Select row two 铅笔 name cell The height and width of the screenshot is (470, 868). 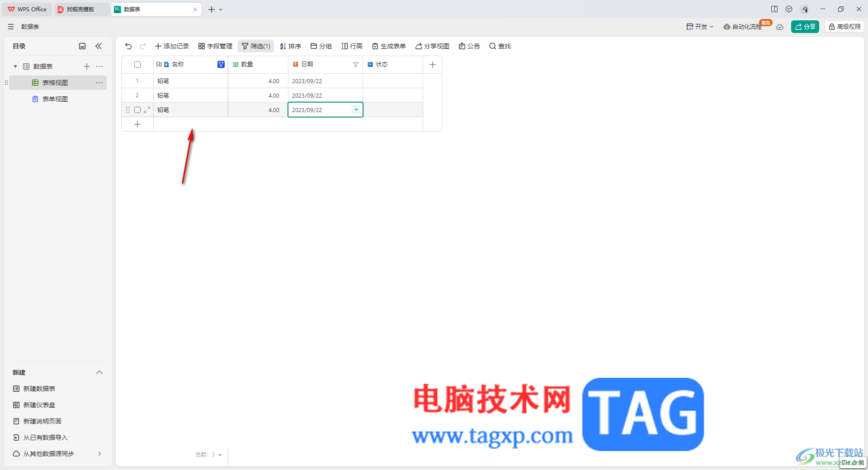(x=191, y=95)
